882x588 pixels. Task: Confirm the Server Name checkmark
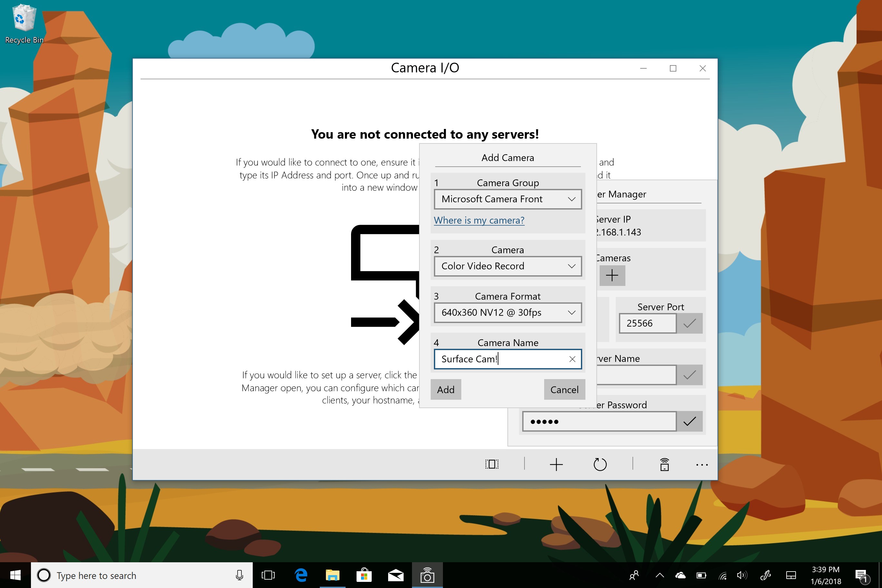tap(689, 375)
